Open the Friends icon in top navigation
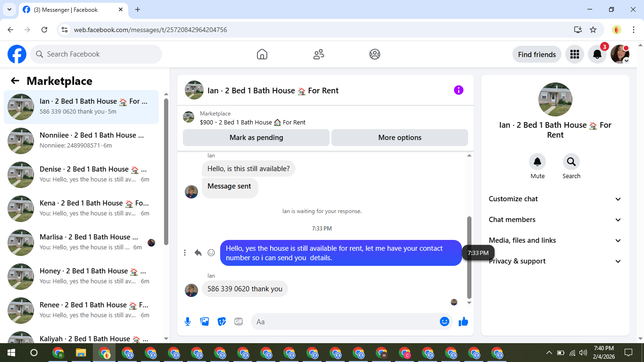 (319, 54)
